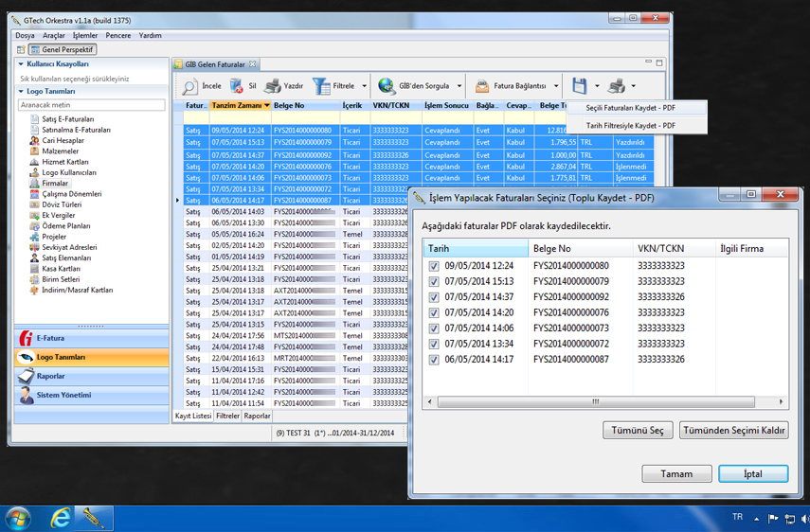
Task: Open Kasa Kartları item
Action: 61,269
